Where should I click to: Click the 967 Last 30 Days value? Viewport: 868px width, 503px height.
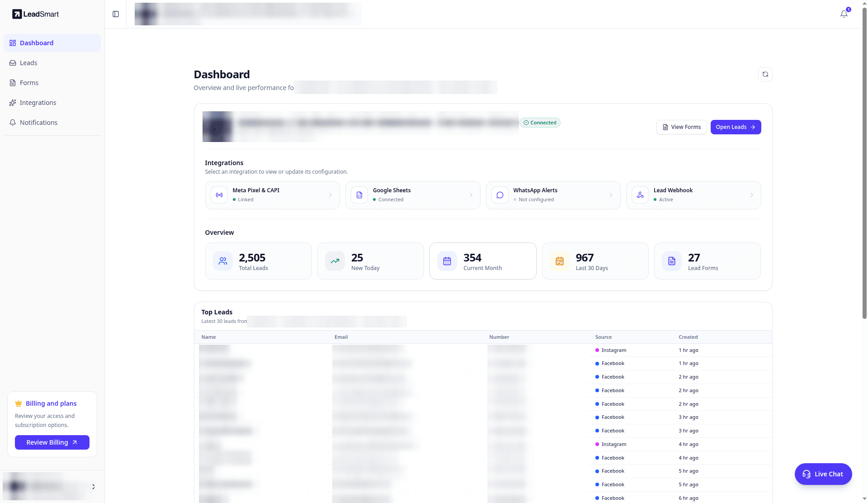tap(585, 258)
